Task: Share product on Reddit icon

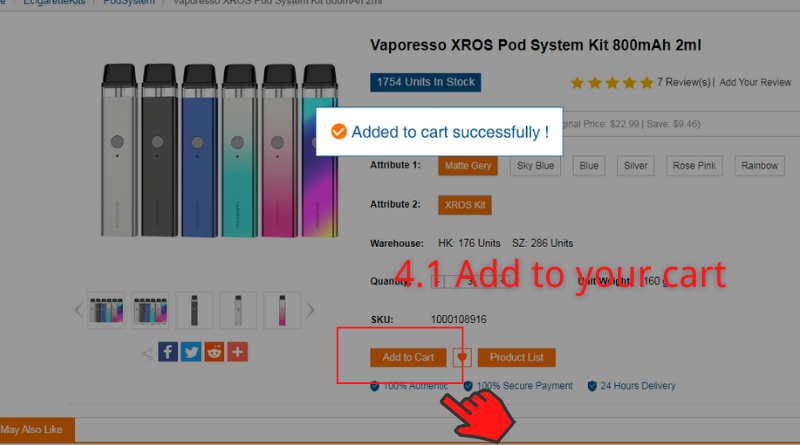Action: click(x=214, y=352)
